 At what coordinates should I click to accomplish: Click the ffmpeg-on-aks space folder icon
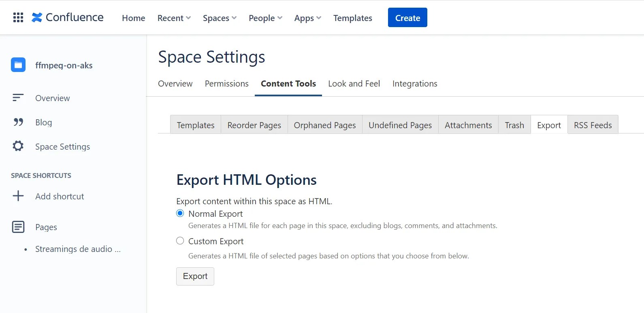pos(18,65)
